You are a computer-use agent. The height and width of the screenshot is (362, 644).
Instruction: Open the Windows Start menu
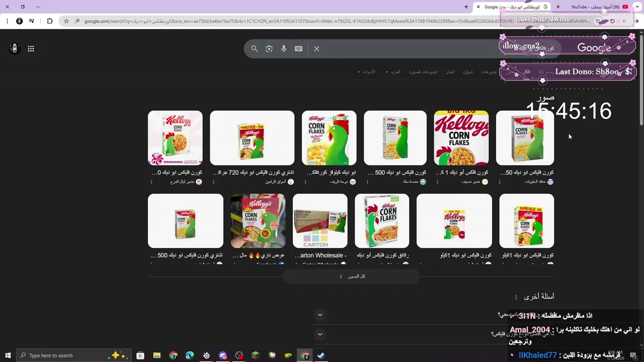(8, 355)
